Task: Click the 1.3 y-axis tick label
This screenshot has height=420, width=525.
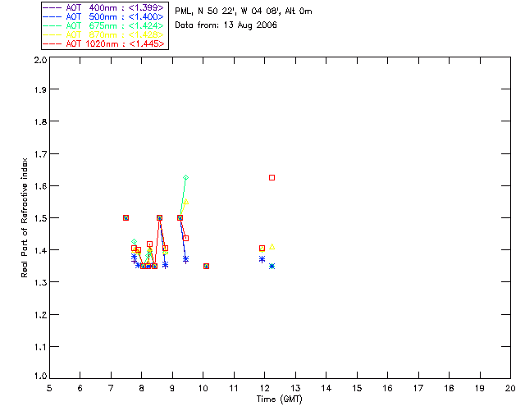Action: pyautogui.click(x=40, y=282)
